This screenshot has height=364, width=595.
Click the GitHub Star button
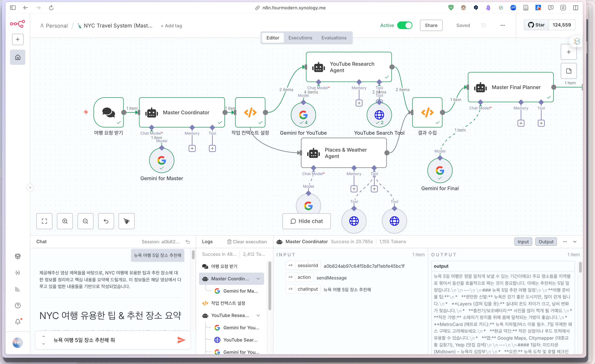coord(536,25)
